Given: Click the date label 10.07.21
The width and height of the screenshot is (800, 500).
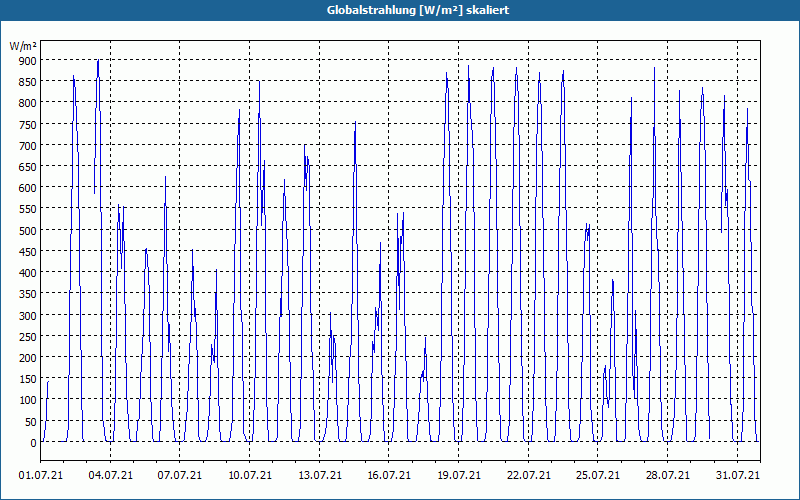Looking at the screenshot, I should pos(249,475).
